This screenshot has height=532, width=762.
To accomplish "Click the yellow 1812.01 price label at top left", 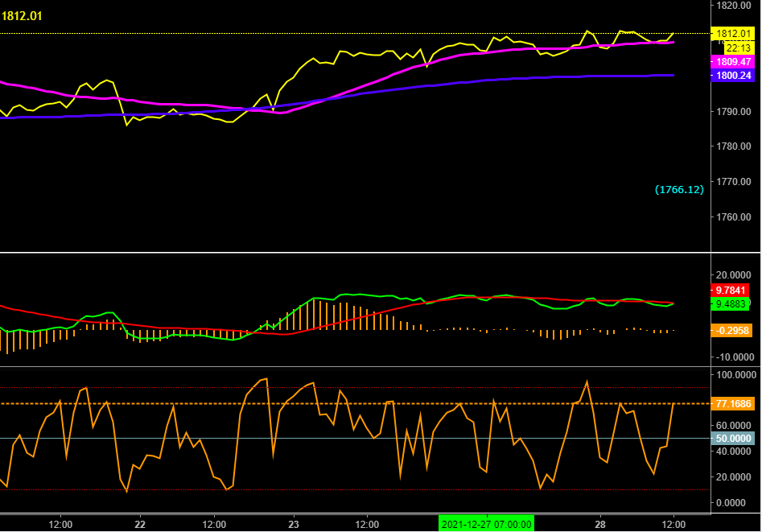I will 22,16.
